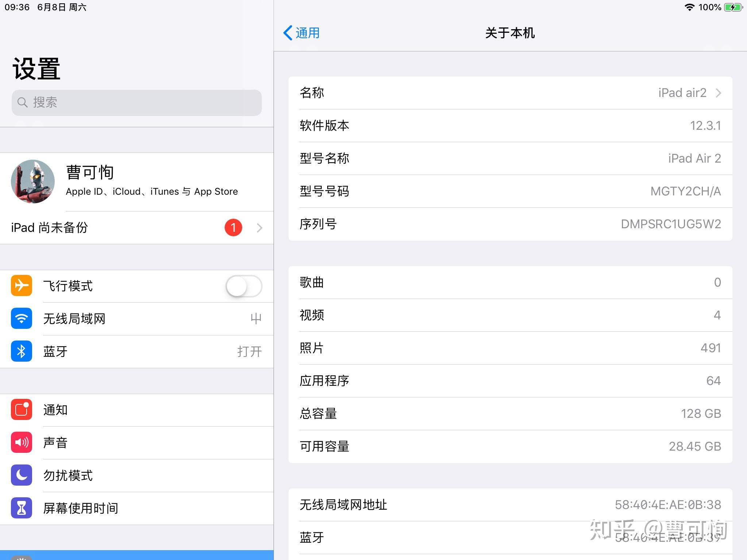This screenshot has width=747, height=560.
Task: Tap the 应用程序 apps count 64
Action: [714, 381]
